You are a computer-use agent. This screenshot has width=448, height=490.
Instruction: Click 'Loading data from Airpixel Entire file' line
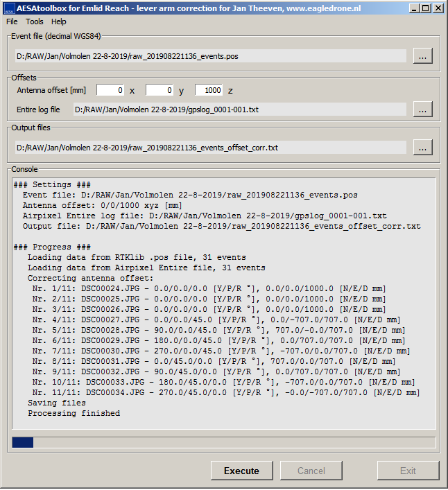click(146, 268)
